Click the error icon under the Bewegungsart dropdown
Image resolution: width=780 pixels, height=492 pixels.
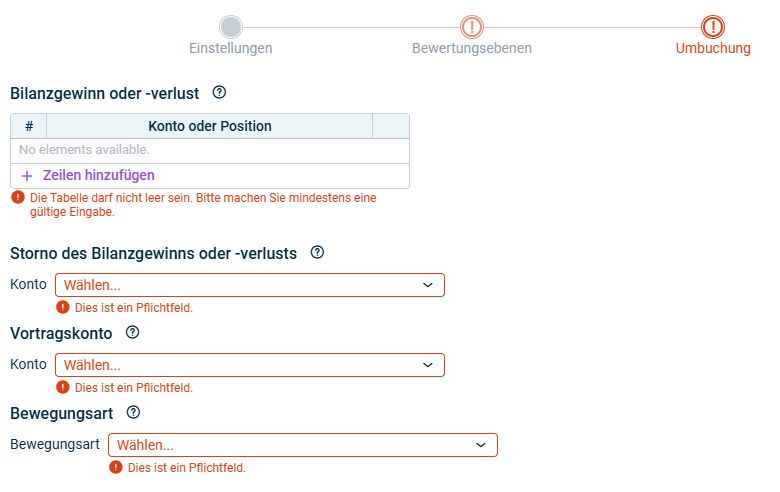click(x=116, y=467)
